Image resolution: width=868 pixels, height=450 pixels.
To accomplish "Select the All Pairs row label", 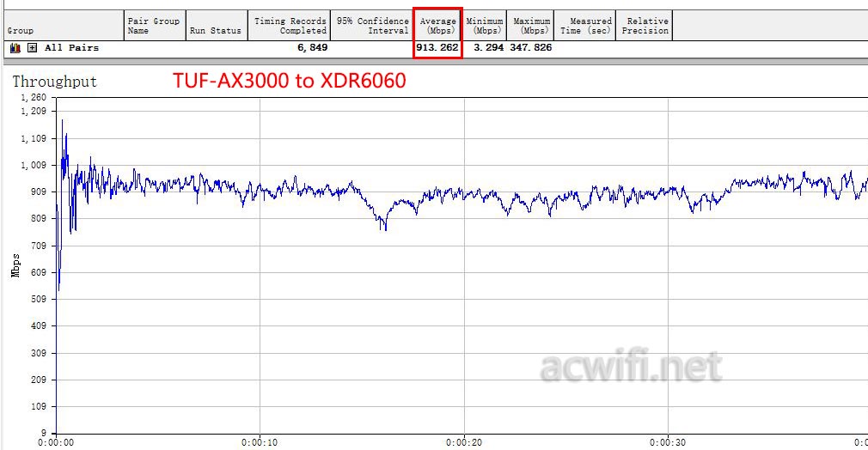I will (x=72, y=47).
